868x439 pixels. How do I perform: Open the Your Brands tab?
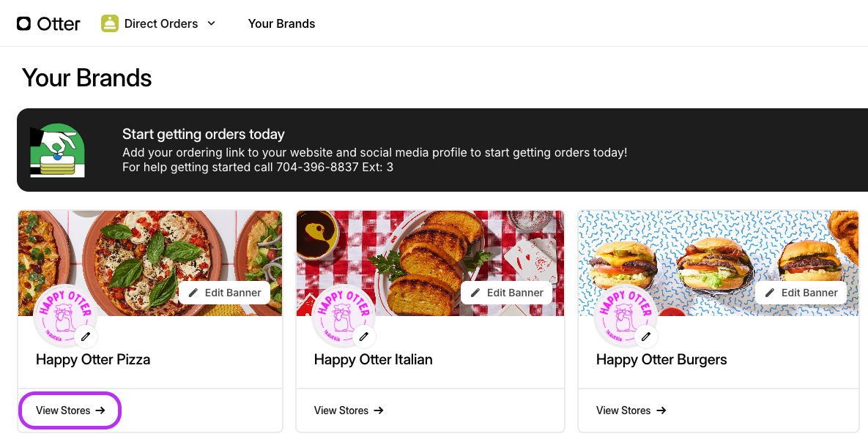(281, 23)
